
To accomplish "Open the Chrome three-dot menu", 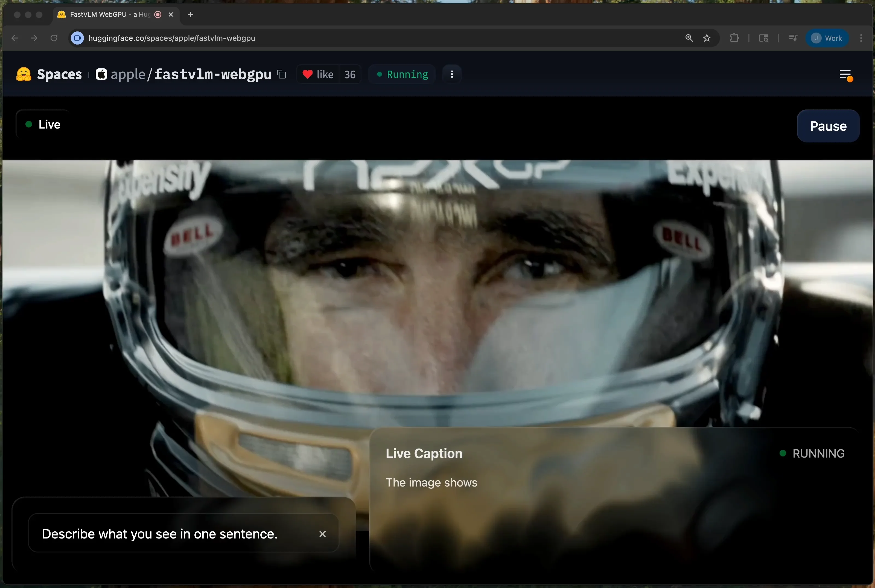I will point(861,38).
